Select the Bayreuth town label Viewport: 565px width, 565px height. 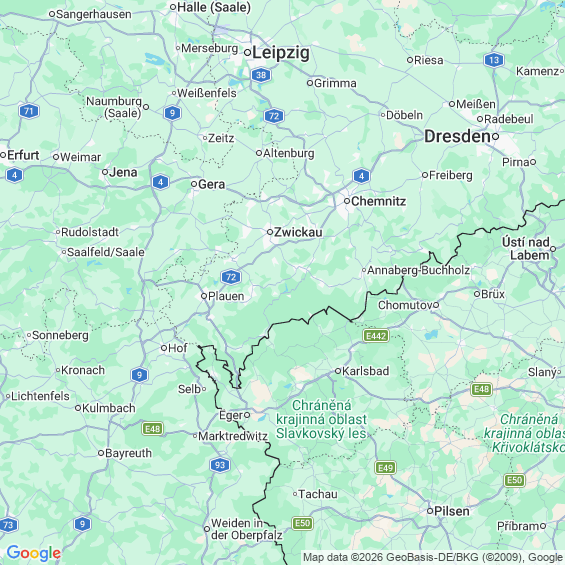coord(128,453)
